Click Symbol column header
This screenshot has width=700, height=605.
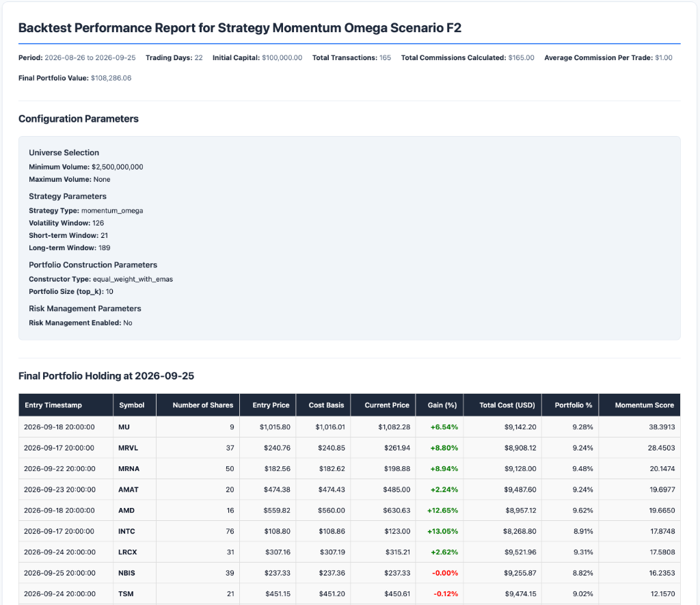pyautogui.click(x=135, y=405)
